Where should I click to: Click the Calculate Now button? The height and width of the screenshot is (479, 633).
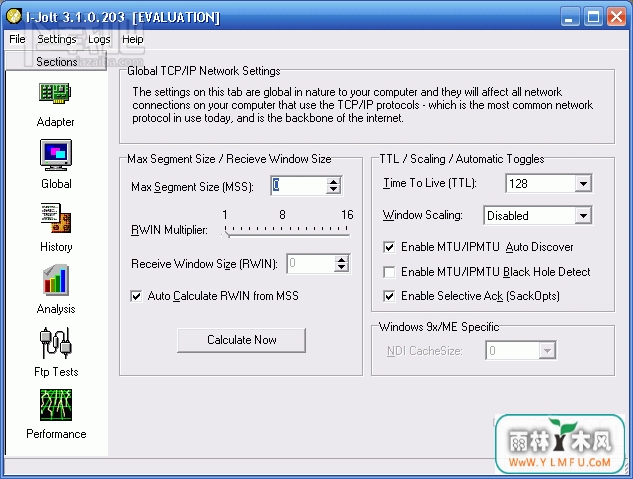pos(241,340)
